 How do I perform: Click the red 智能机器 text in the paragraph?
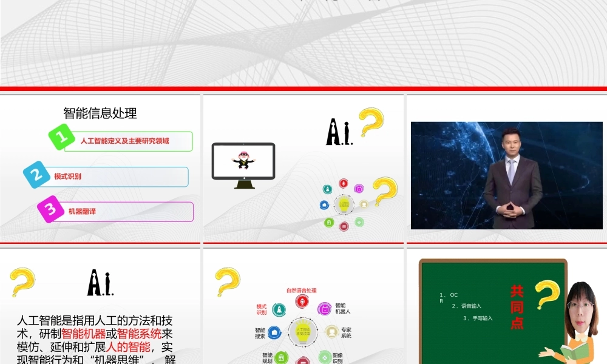click(x=83, y=334)
